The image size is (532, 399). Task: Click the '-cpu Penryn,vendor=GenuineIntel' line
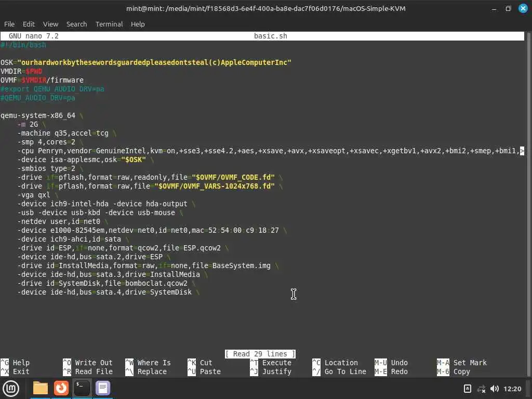point(270,151)
